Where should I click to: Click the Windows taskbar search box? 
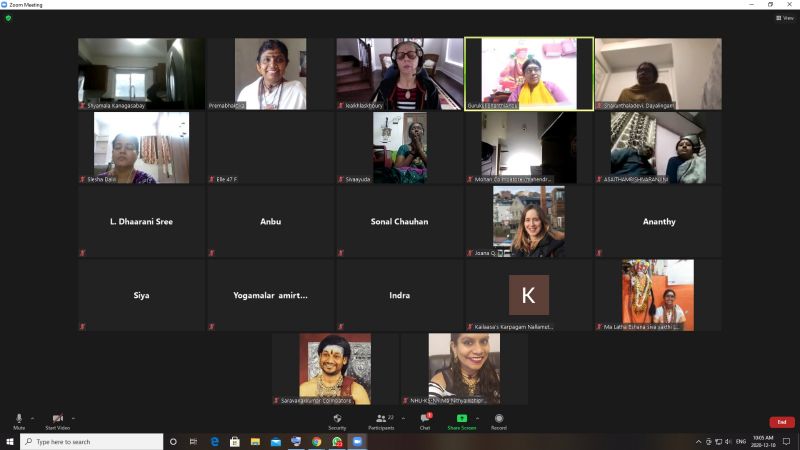[x=92, y=441]
